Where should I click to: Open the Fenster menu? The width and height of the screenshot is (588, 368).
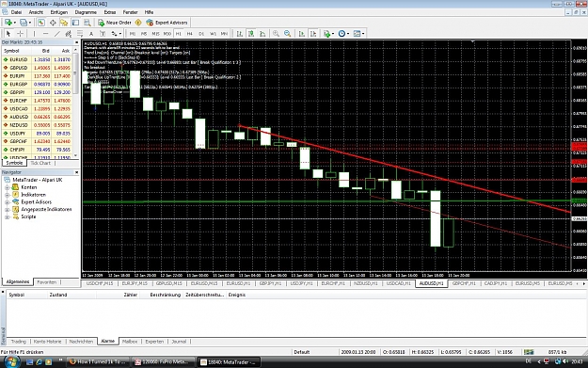pos(130,12)
